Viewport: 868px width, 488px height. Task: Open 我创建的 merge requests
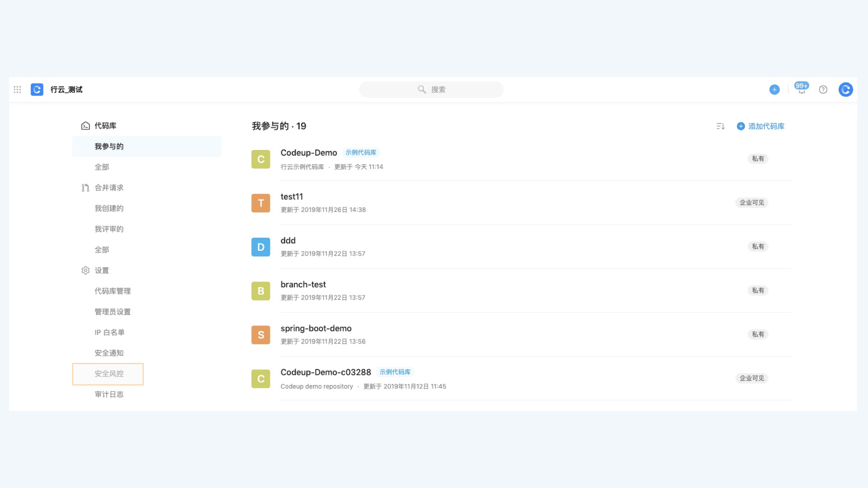tap(109, 208)
